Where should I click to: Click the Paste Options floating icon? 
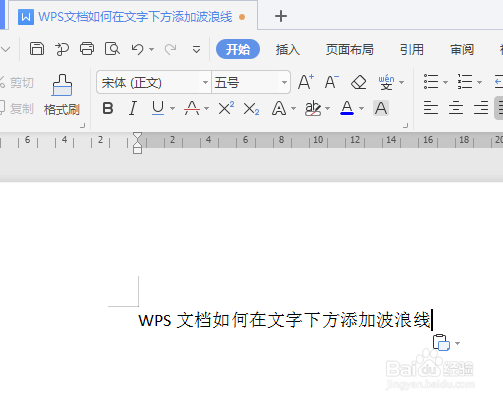441,342
